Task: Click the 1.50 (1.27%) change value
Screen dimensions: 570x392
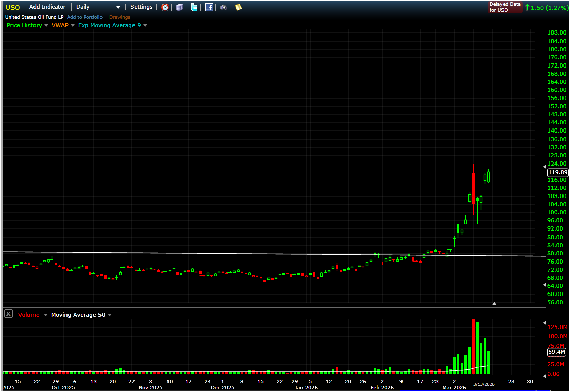Action: coord(549,8)
